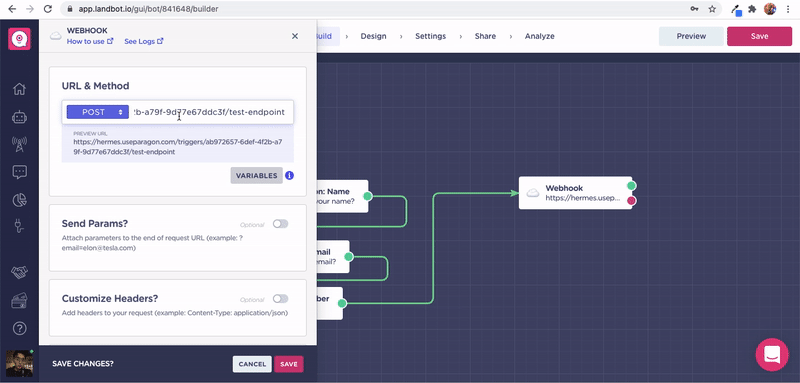Click the browser forward arrow

(x=30, y=9)
